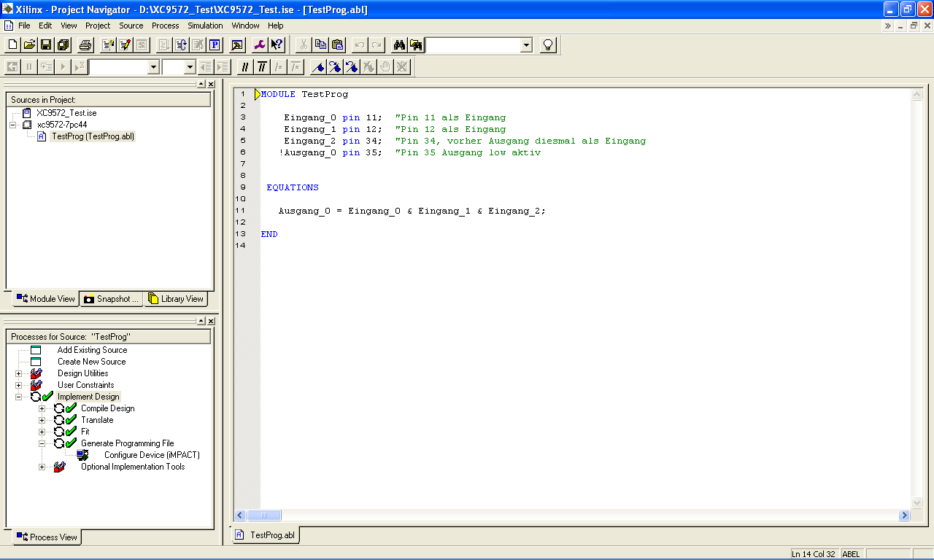Screen dimensions: 934x560
Task: Close the Processes panel
Action: click(x=211, y=322)
